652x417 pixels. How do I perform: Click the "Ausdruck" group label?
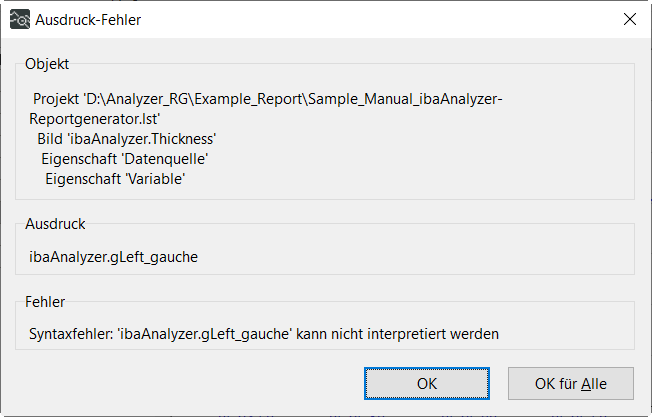(55, 224)
